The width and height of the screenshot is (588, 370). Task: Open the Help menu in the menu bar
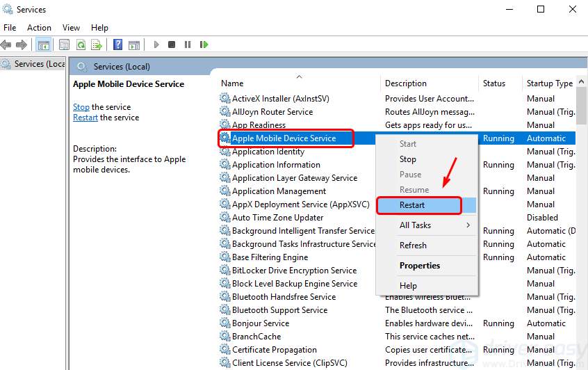[x=99, y=28]
